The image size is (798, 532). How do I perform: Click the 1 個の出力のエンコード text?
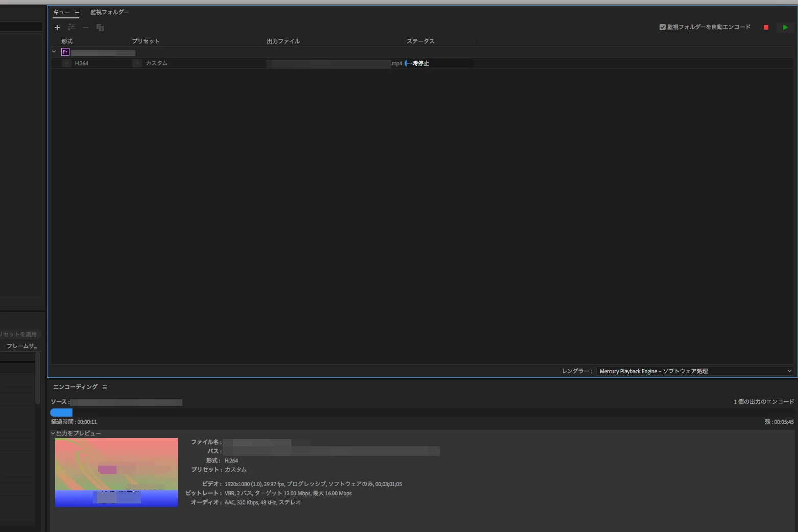tap(764, 402)
